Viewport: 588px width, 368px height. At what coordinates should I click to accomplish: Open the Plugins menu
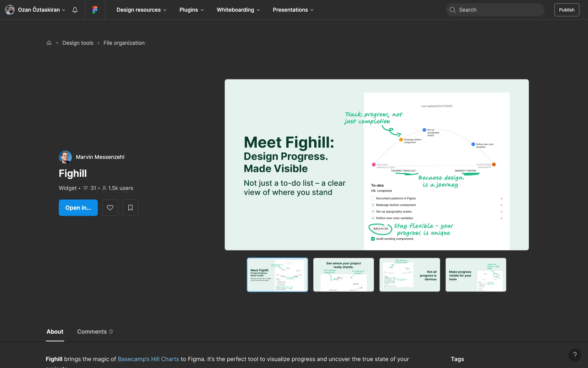[x=192, y=10]
